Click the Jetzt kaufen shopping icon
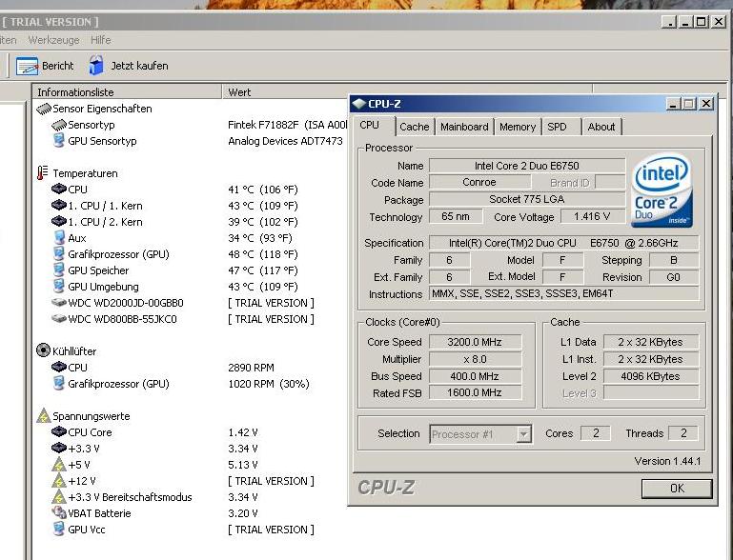 (96, 66)
